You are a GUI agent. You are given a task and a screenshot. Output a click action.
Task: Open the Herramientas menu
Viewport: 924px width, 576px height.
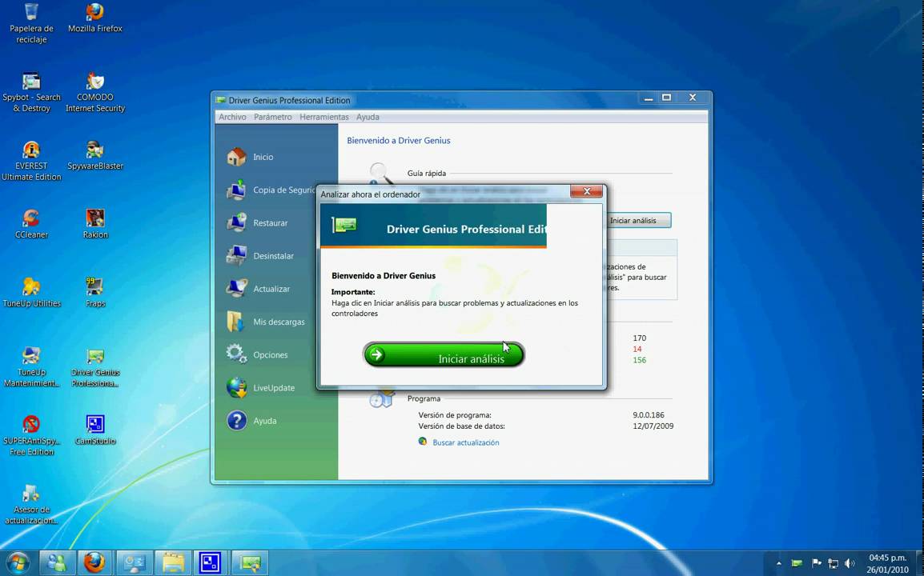pyautogui.click(x=324, y=118)
